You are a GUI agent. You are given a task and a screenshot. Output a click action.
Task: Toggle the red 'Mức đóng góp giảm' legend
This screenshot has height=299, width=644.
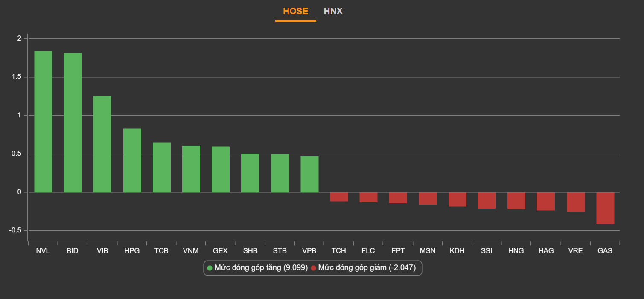(367, 268)
